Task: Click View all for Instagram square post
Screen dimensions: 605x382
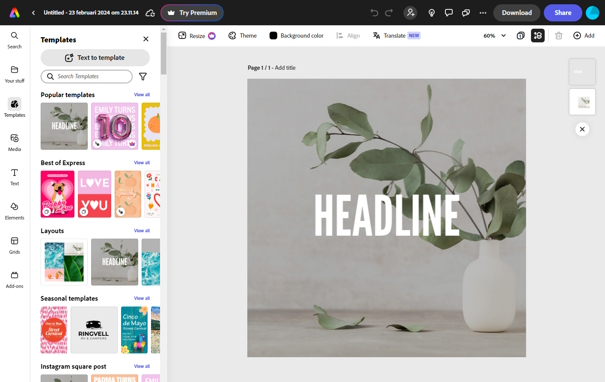Action: tap(142, 366)
